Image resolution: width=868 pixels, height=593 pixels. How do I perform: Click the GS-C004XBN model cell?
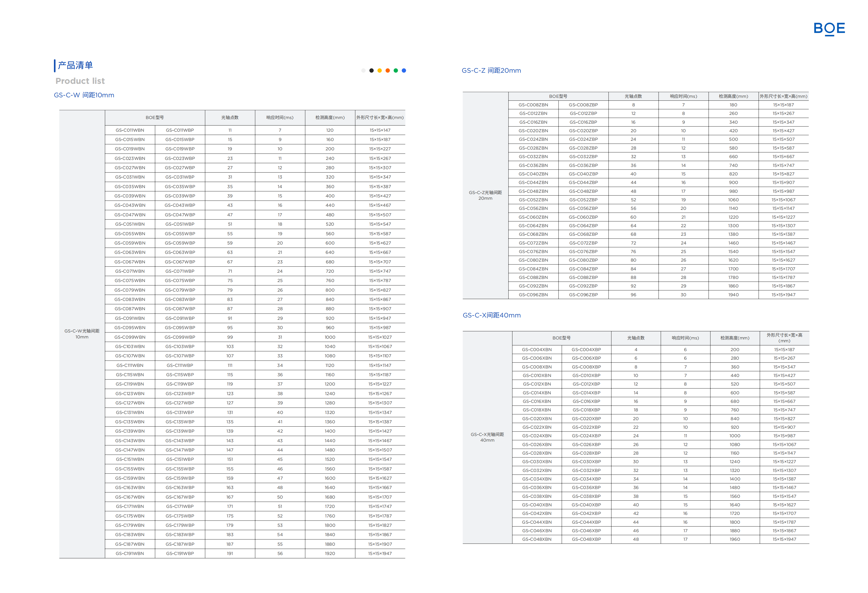[x=537, y=350]
